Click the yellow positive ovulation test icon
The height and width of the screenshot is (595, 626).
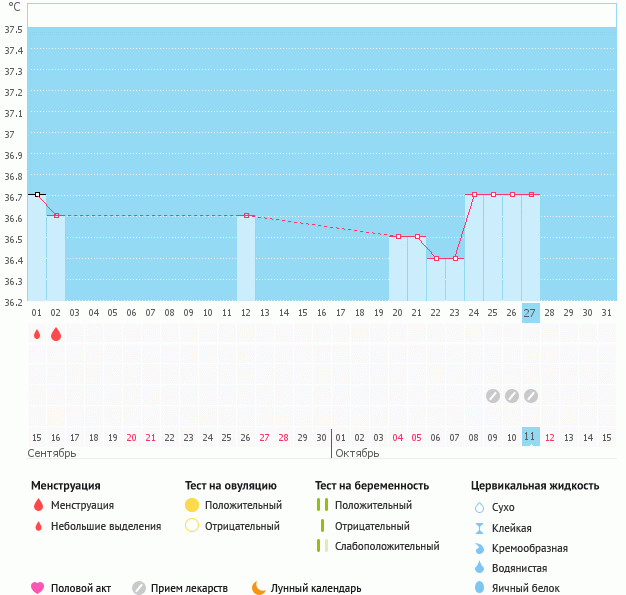tap(192, 505)
